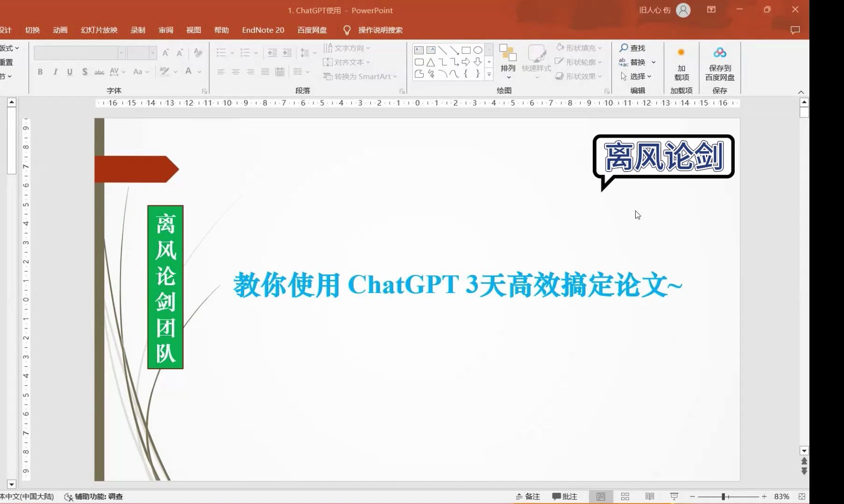Image resolution: width=844 pixels, height=504 pixels.
Task: Toggle italic formatting
Action: (x=55, y=72)
